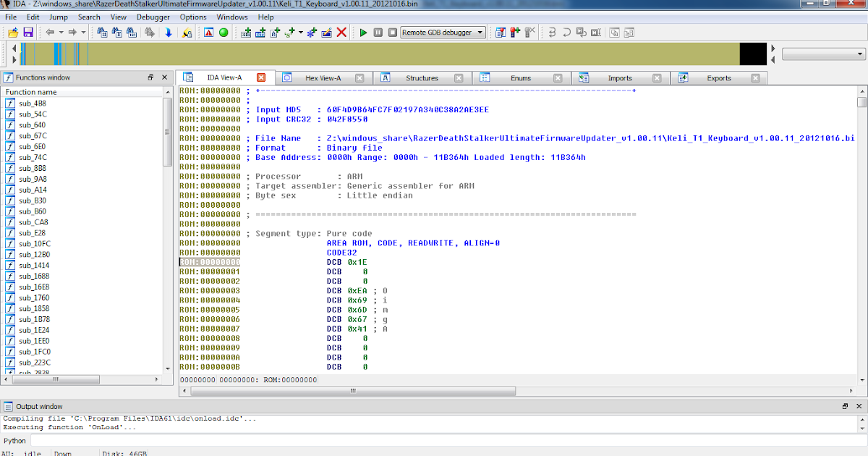
Task: Click the step over icon
Action: pyautogui.click(x=566, y=33)
